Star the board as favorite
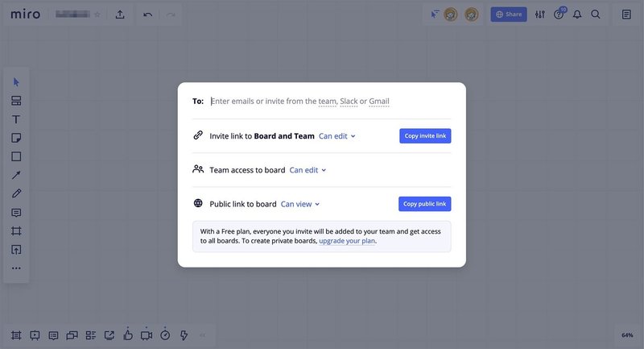 click(97, 15)
